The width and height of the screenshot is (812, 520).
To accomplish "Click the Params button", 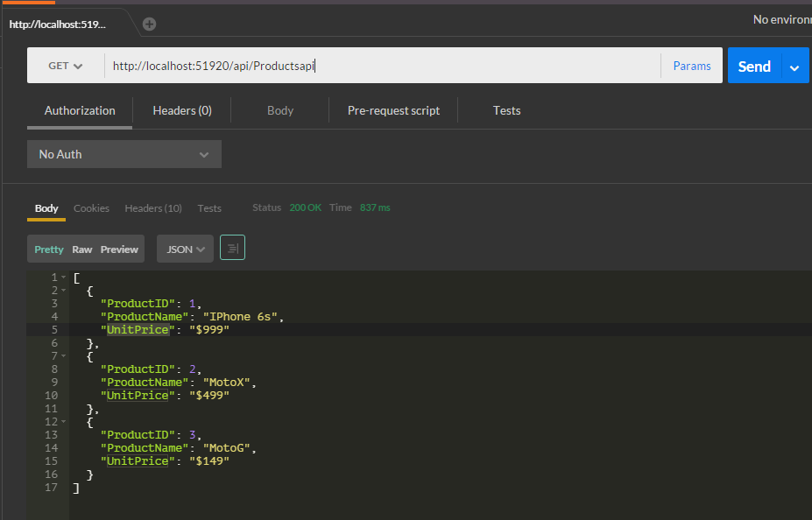I will pyautogui.click(x=692, y=66).
